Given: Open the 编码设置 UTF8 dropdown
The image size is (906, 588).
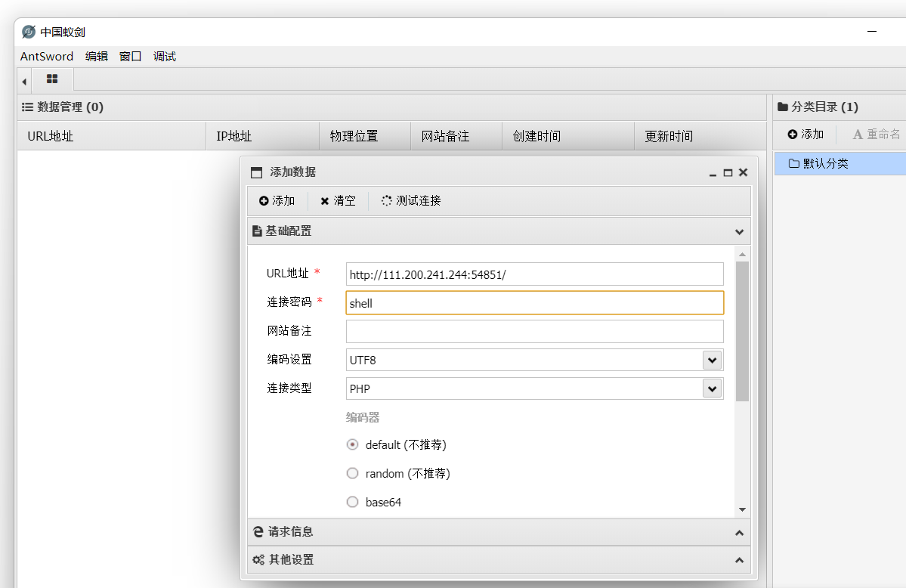Looking at the screenshot, I should coord(713,361).
